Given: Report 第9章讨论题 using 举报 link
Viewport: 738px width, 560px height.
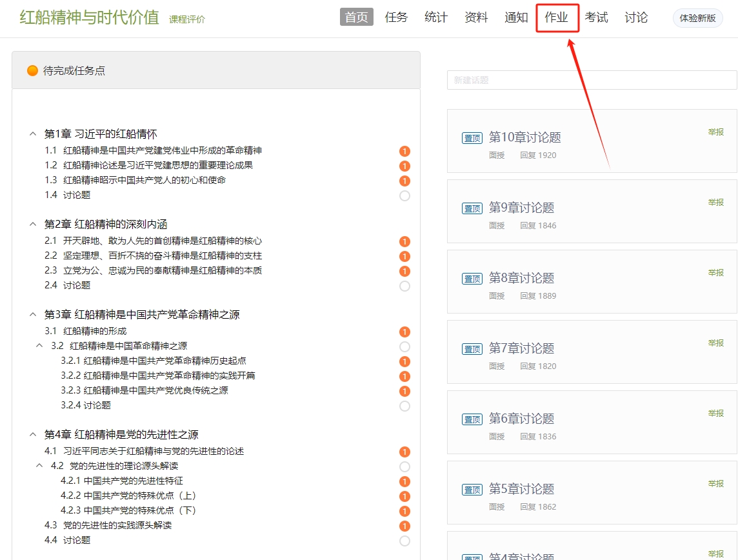Looking at the screenshot, I should click(715, 203).
